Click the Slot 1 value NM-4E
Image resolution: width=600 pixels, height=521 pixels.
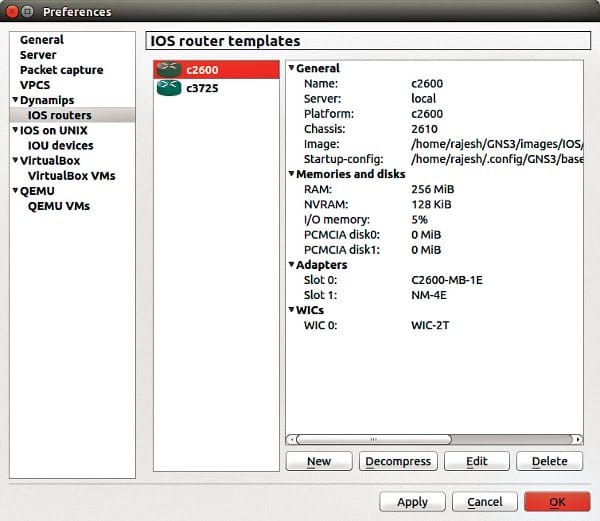tap(429, 295)
